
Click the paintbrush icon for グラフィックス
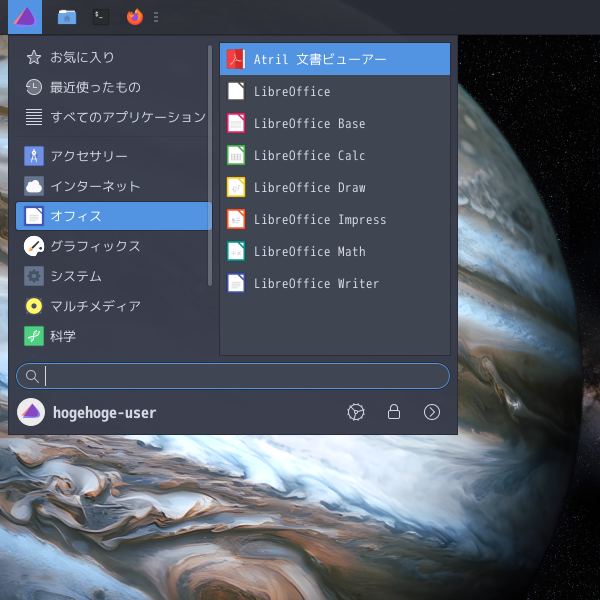34,246
